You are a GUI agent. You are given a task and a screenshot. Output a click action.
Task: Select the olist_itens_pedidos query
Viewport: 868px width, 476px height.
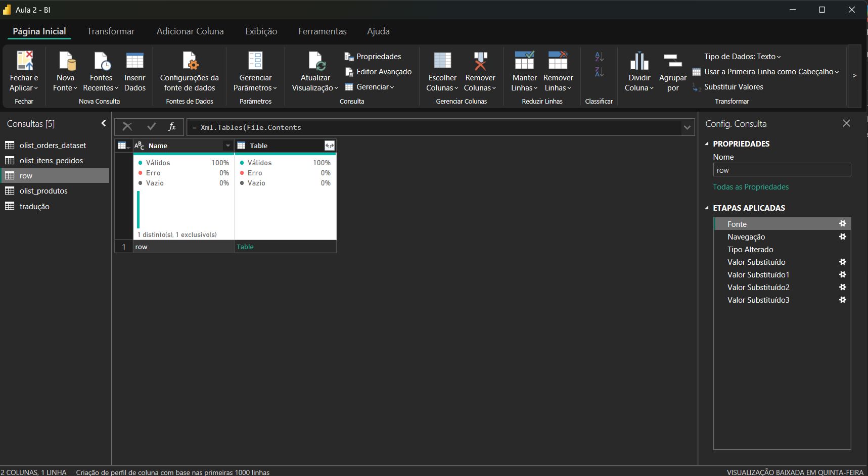pyautogui.click(x=55, y=161)
